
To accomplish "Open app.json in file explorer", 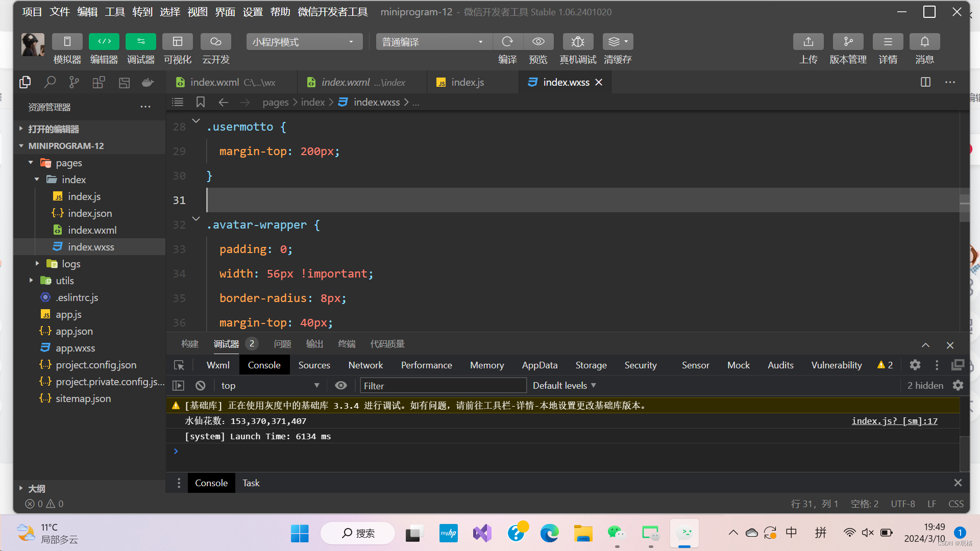I will click(x=74, y=331).
